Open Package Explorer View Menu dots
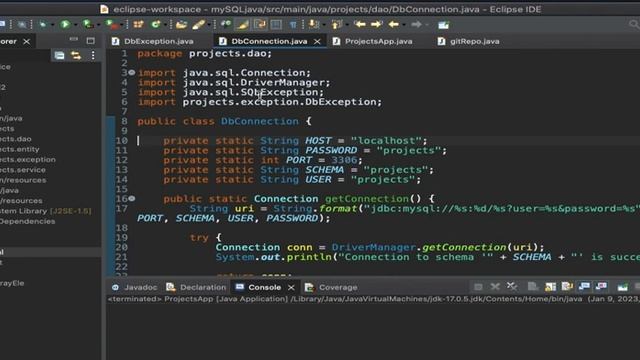The height and width of the screenshot is (360, 640). 93,56
